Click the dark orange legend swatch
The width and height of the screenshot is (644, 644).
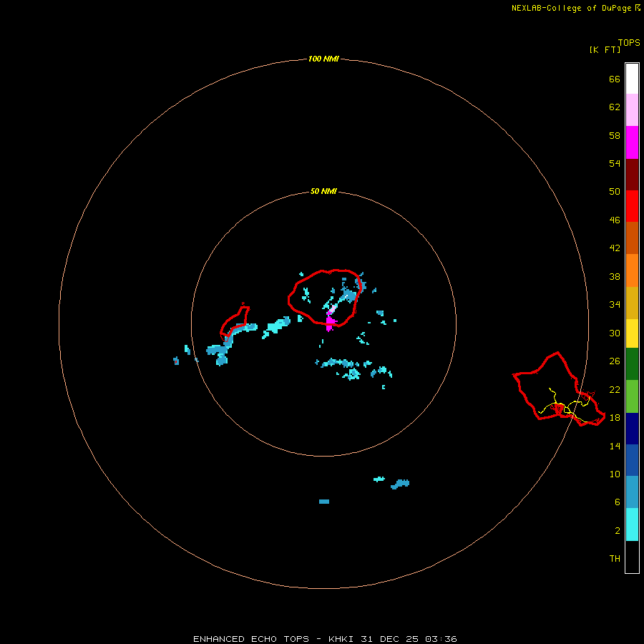(x=632, y=238)
